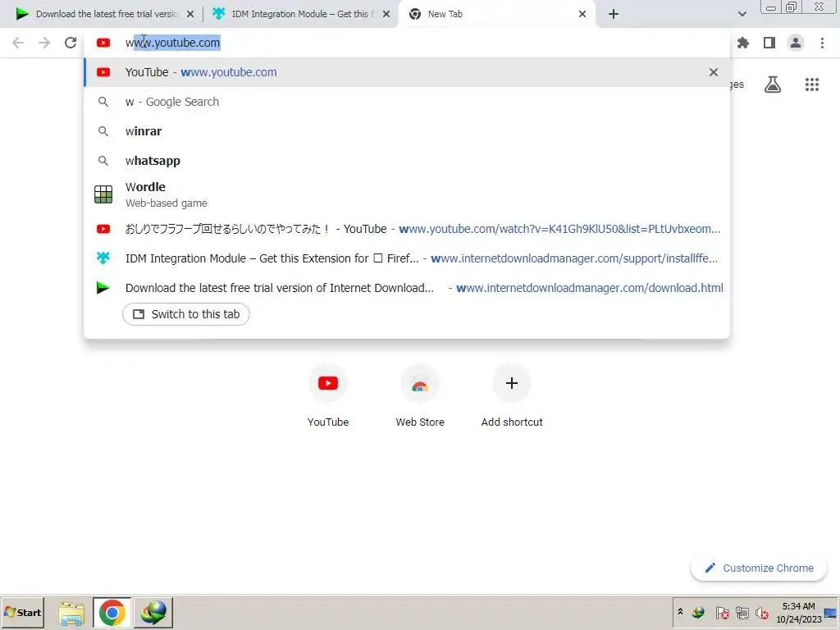Click the IDM tray icon
This screenshot has height=630, width=840.
coord(698,612)
